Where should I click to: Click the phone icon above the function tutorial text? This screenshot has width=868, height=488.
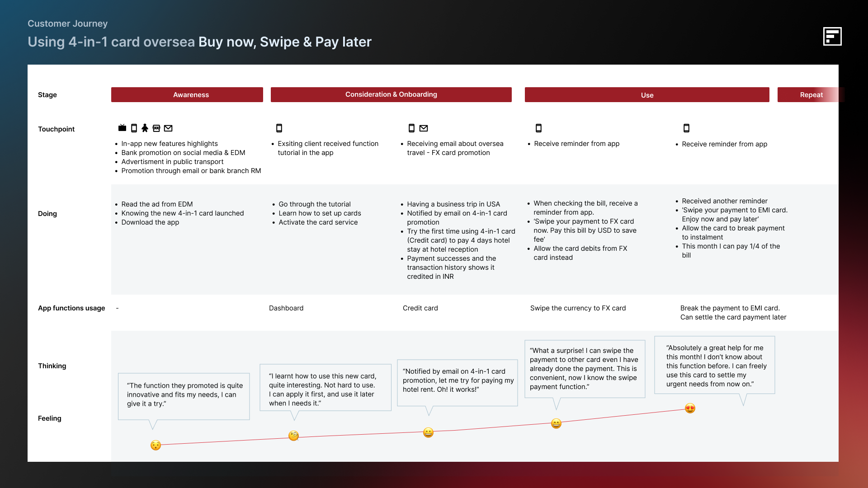pos(279,128)
